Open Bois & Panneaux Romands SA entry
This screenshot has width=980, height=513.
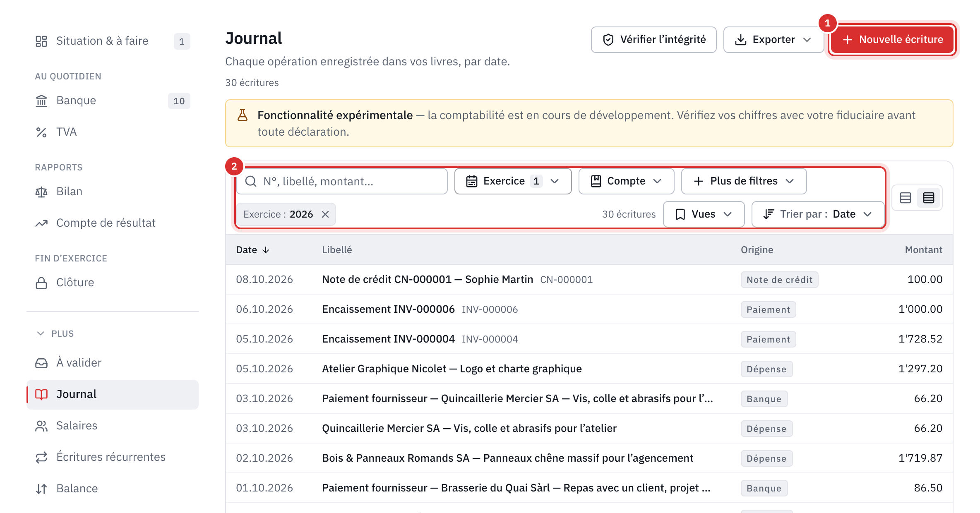coord(589,458)
